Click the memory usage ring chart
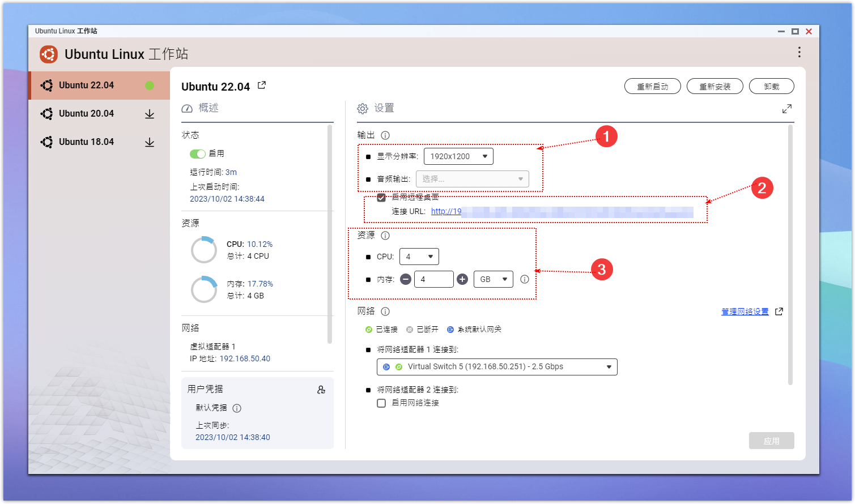The height and width of the screenshot is (504, 855). 204,290
